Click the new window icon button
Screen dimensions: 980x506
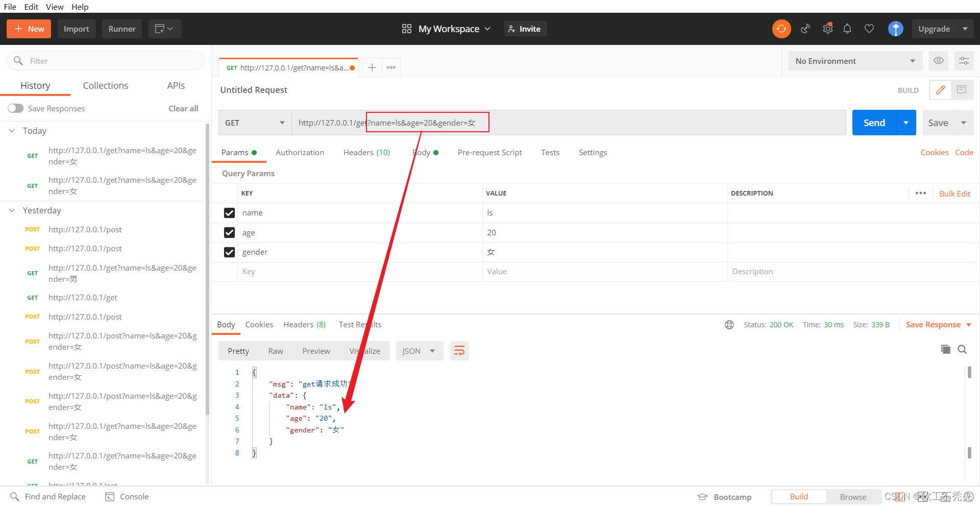[165, 29]
